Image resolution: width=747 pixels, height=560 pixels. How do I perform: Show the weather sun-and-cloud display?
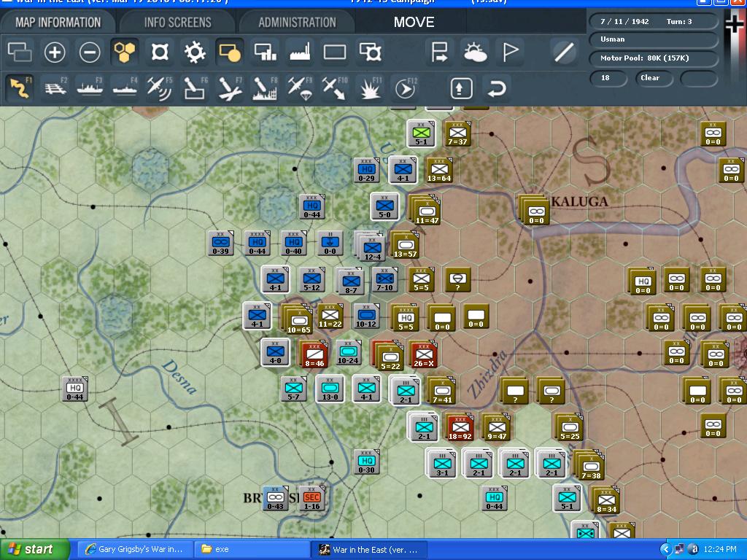coord(475,52)
